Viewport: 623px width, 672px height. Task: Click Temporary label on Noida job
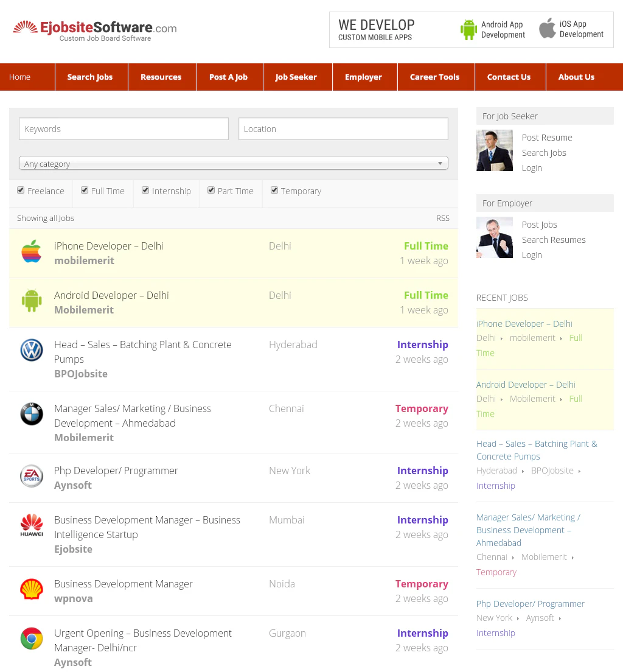coord(422,584)
